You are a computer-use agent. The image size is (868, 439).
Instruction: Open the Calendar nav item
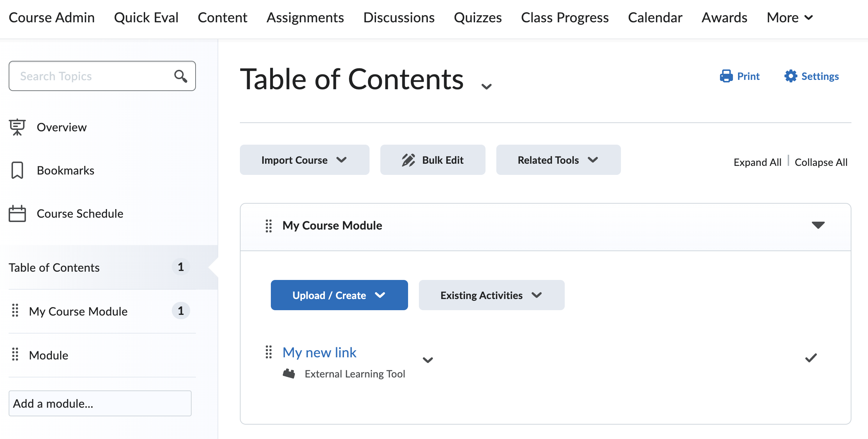pyautogui.click(x=655, y=18)
